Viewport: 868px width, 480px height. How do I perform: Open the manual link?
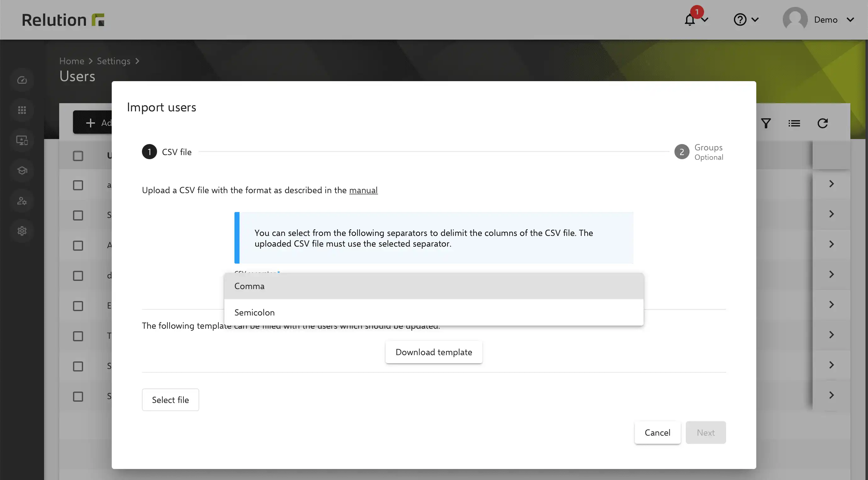(x=363, y=190)
